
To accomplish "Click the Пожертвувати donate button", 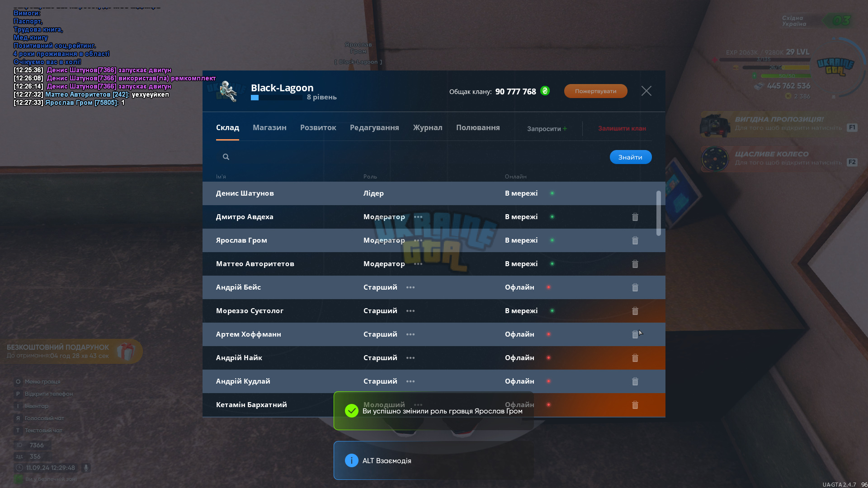I will pos(595,91).
